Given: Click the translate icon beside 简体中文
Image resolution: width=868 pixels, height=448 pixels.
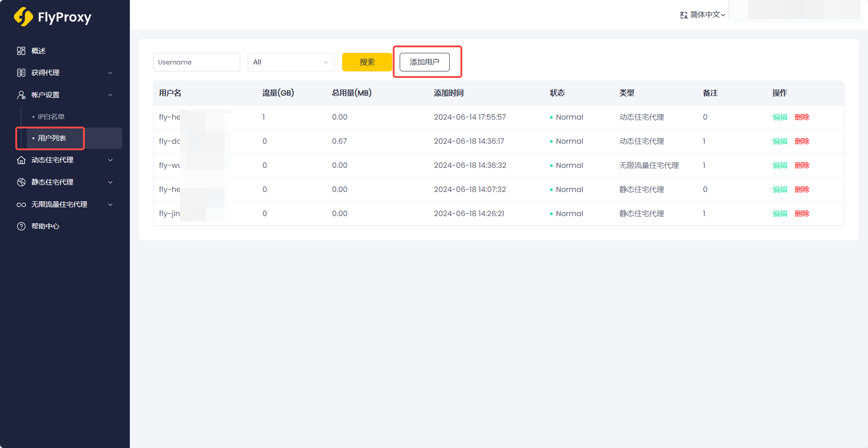Looking at the screenshot, I should (684, 15).
